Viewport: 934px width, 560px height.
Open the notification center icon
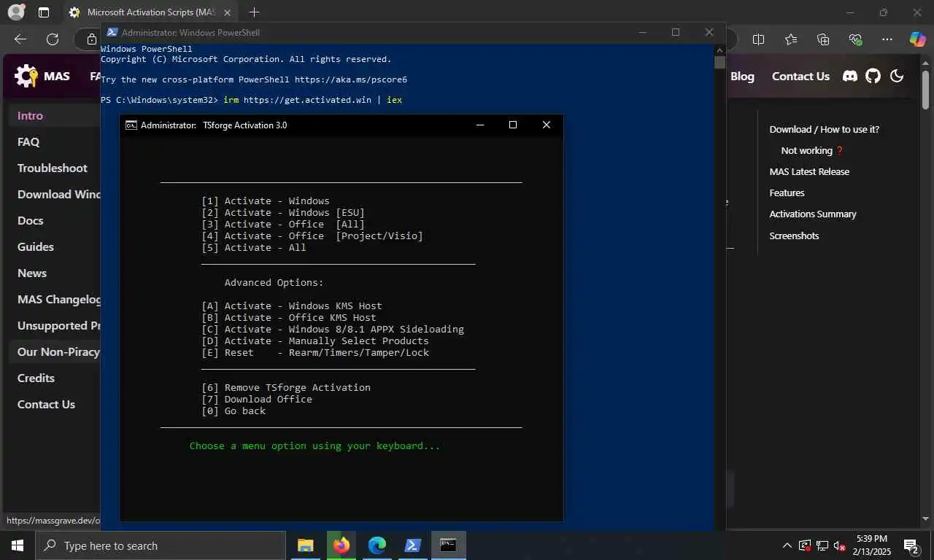point(911,545)
